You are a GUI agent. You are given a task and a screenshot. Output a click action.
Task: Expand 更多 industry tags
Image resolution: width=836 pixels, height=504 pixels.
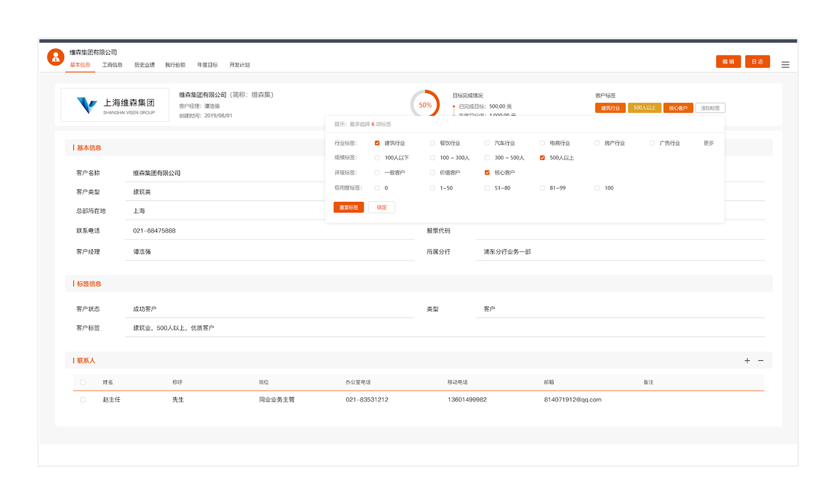click(x=708, y=143)
